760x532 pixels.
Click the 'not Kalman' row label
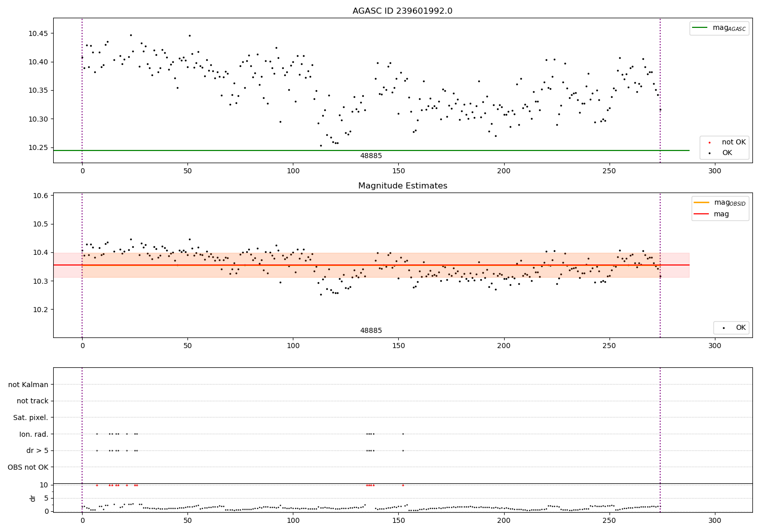pos(28,385)
